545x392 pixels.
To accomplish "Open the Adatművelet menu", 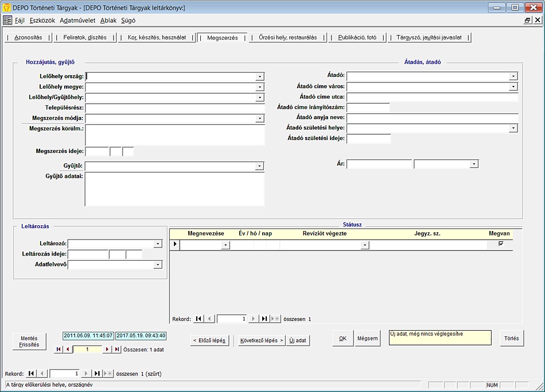I will point(77,20).
